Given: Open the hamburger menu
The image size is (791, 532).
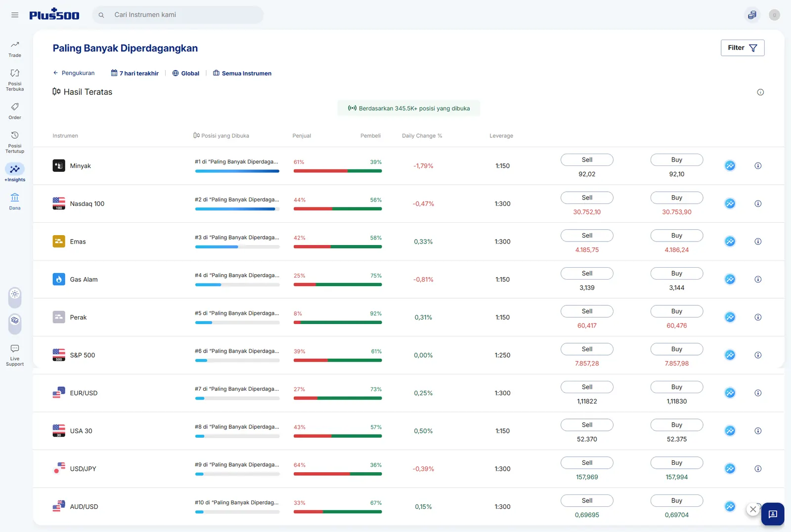Looking at the screenshot, I should pyautogui.click(x=15, y=15).
